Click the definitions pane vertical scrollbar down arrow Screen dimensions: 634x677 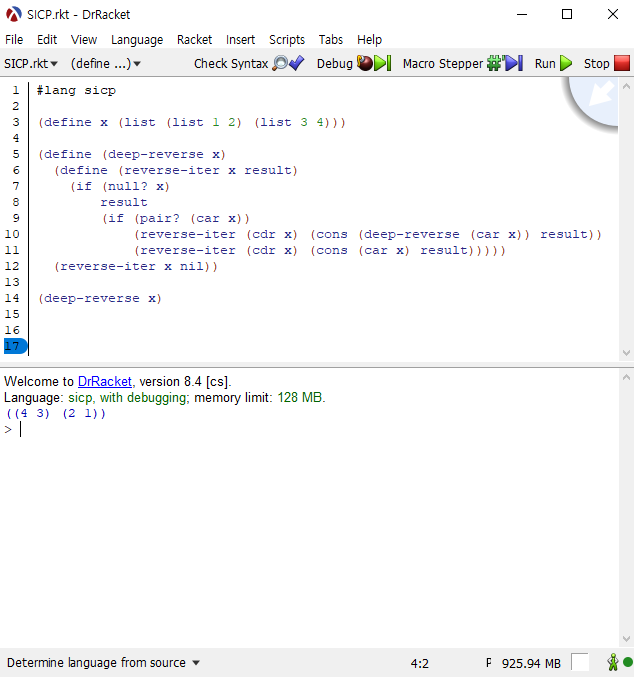click(x=626, y=352)
